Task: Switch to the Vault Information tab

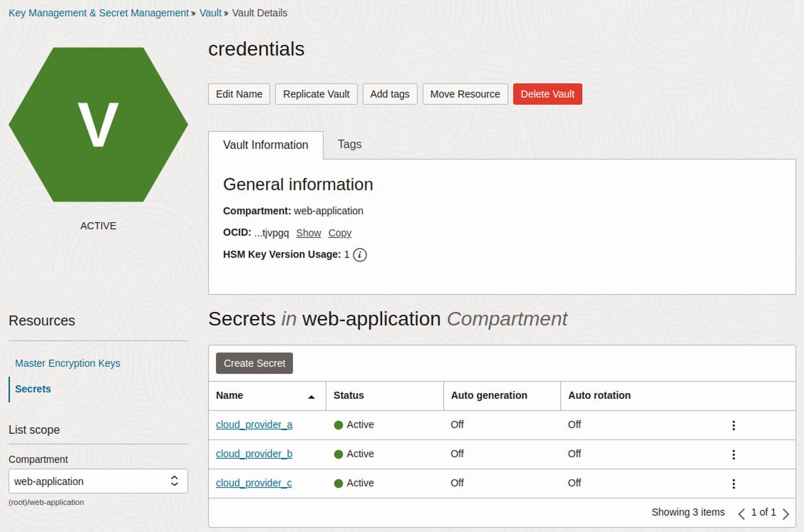Action: [265, 145]
